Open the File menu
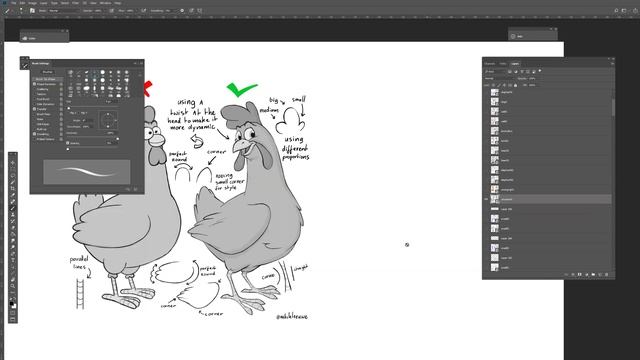 point(13,3)
